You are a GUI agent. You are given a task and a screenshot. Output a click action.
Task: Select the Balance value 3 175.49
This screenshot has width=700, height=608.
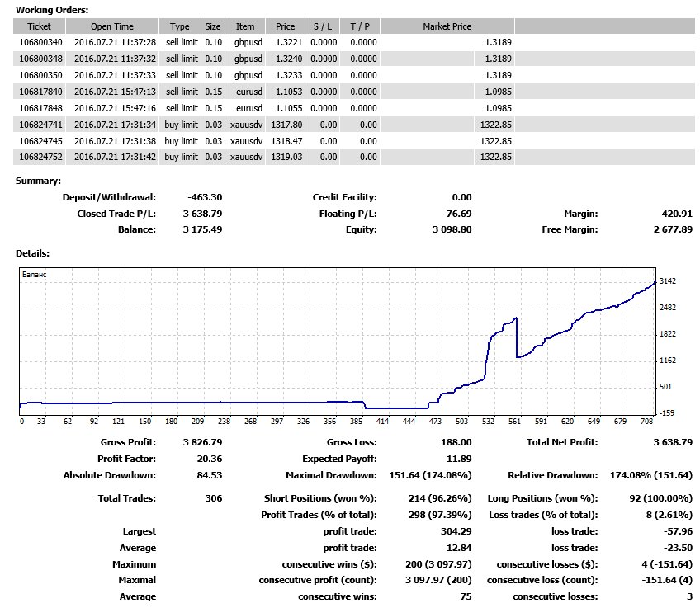click(202, 229)
